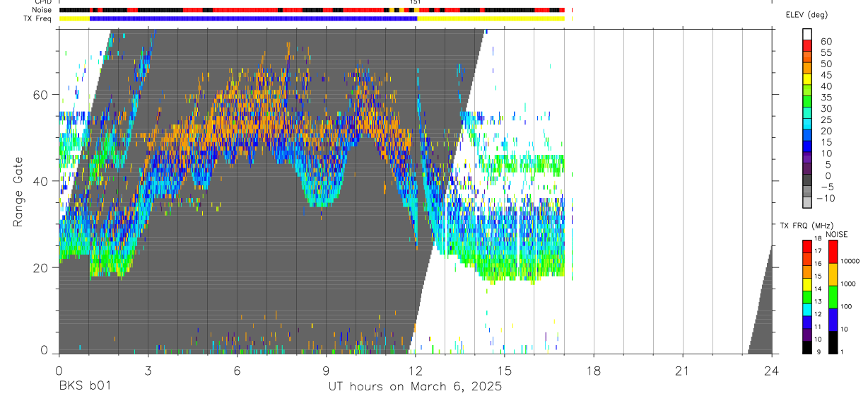Click the "9" tick on the UT hours axis
868x401 pixels.
pos(326,371)
